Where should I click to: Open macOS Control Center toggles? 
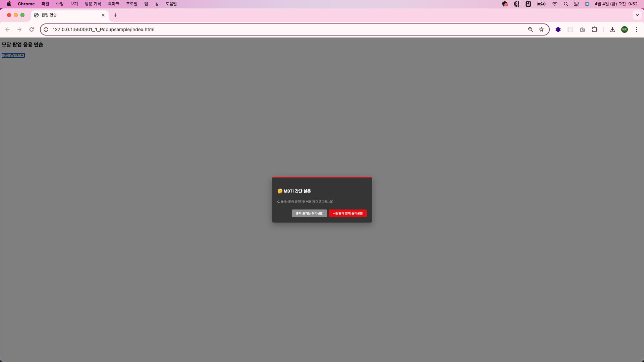577,4
